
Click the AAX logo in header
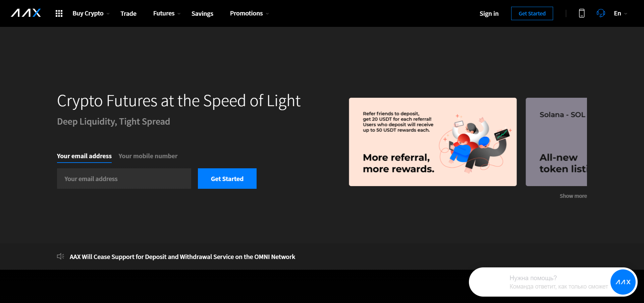click(26, 13)
